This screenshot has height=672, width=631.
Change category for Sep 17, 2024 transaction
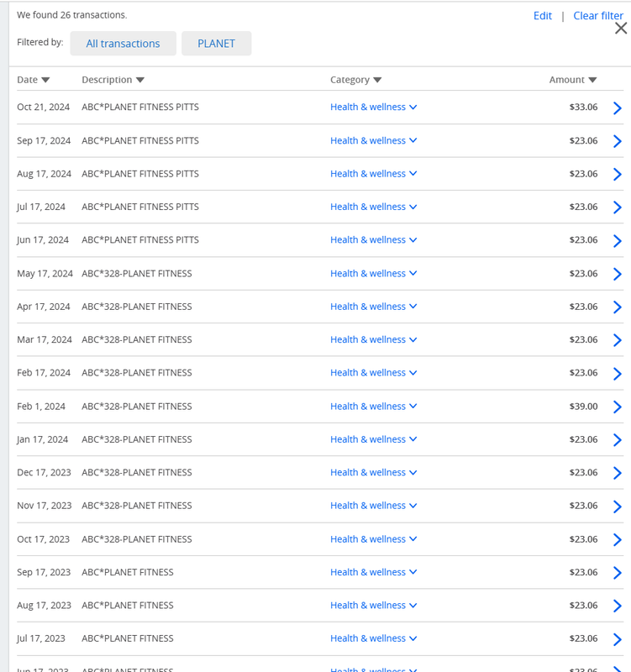pyautogui.click(x=373, y=140)
